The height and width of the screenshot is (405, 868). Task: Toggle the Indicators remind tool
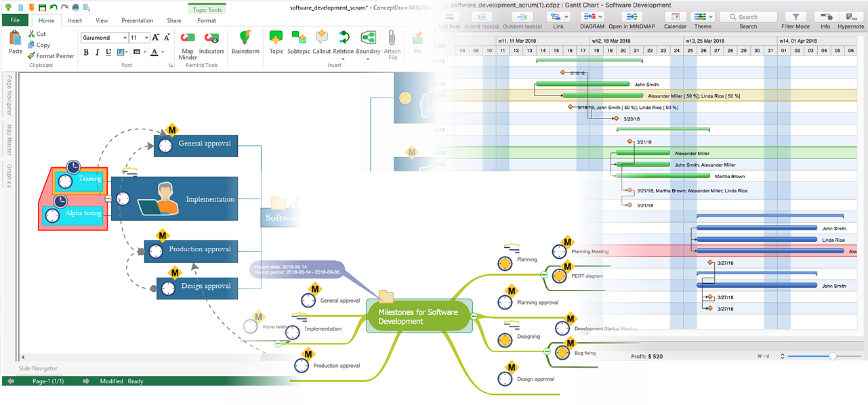tap(211, 43)
